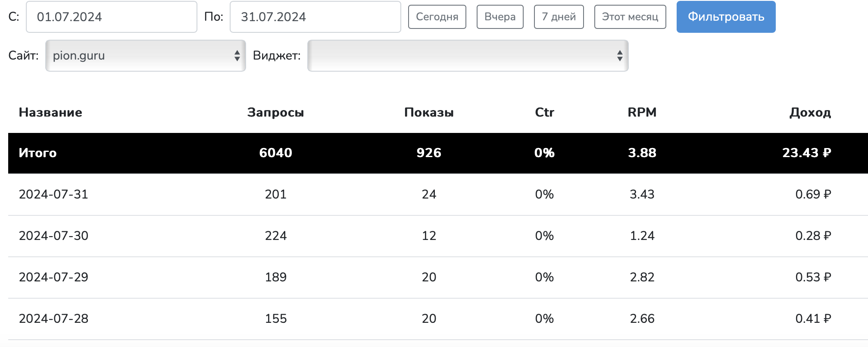
Task: Click the Название column header
Action: [x=50, y=112]
